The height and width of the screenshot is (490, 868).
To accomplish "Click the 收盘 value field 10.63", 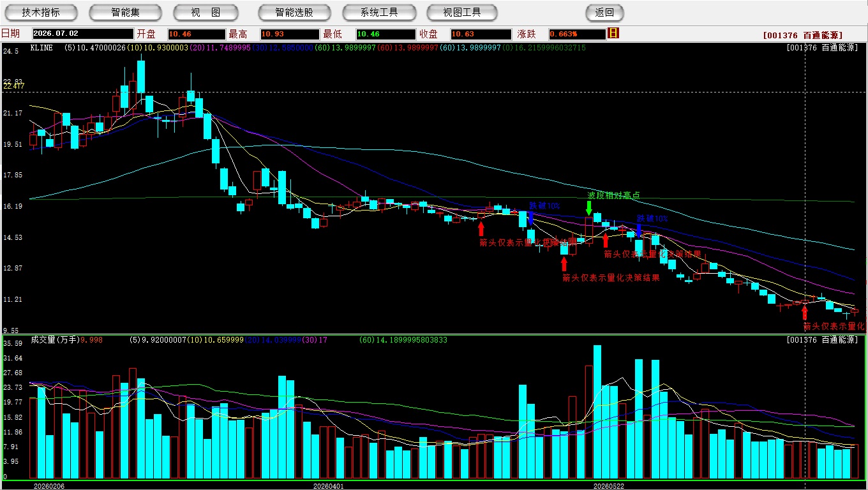I will tap(481, 34).
